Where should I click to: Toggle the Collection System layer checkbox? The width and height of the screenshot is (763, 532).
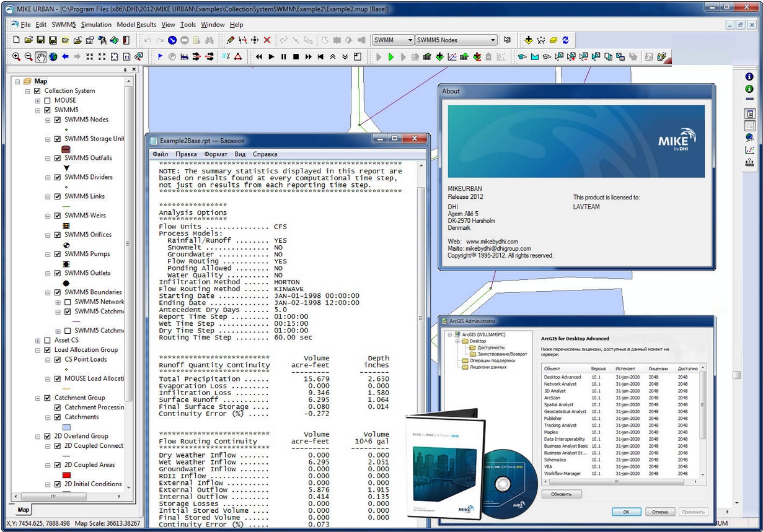(x=38, y=91)
